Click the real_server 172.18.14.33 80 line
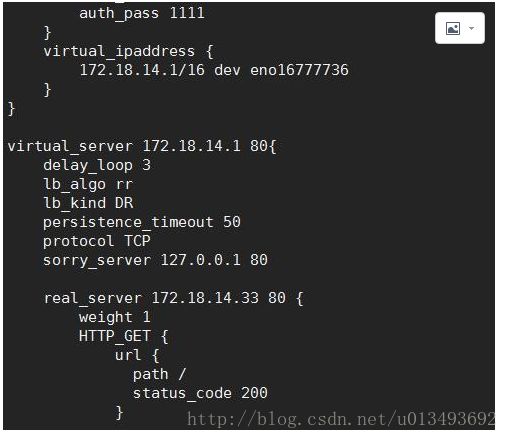 pos(173,298)
